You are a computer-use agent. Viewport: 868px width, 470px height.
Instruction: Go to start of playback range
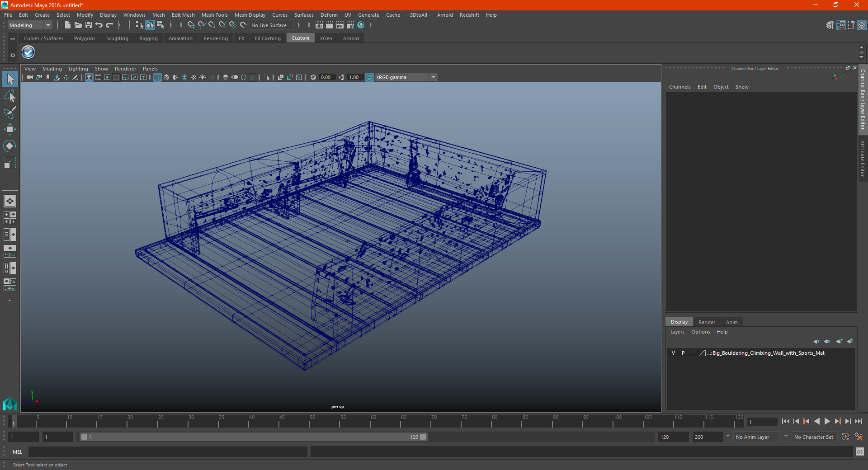[x=785, y=421]
